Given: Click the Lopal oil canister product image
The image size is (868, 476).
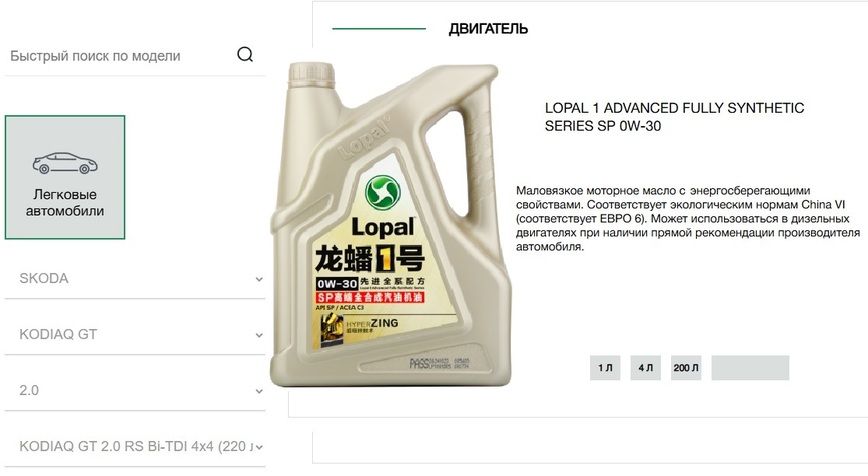Looking at the screenshot, I should click(x=390, y=224).
